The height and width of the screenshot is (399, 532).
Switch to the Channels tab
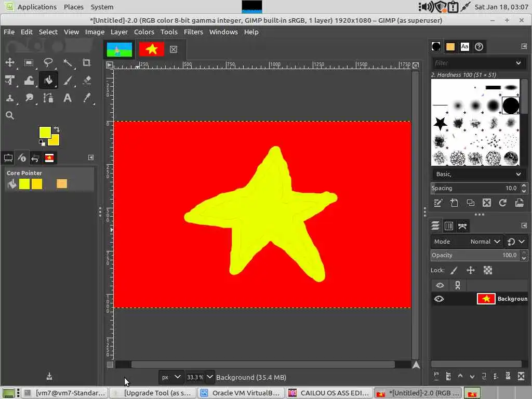tap(448, 226)
